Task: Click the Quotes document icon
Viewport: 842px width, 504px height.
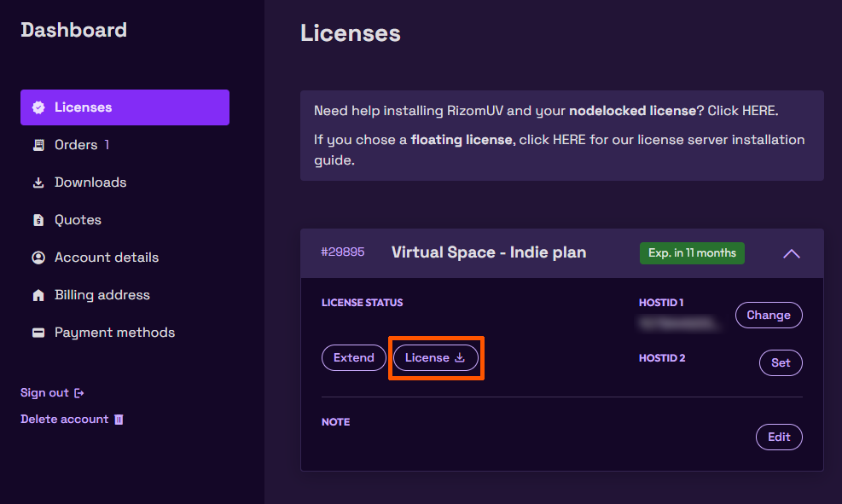Action: (x=38, y=220)
